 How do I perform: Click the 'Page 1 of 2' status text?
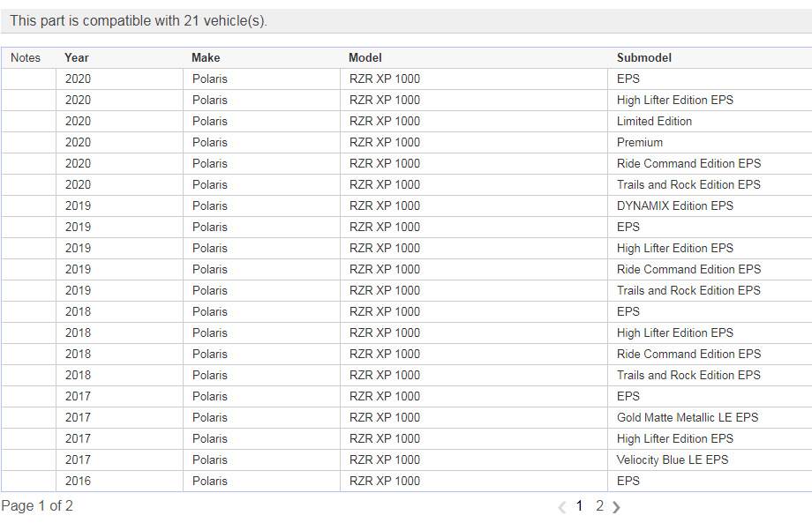[37, 506]
